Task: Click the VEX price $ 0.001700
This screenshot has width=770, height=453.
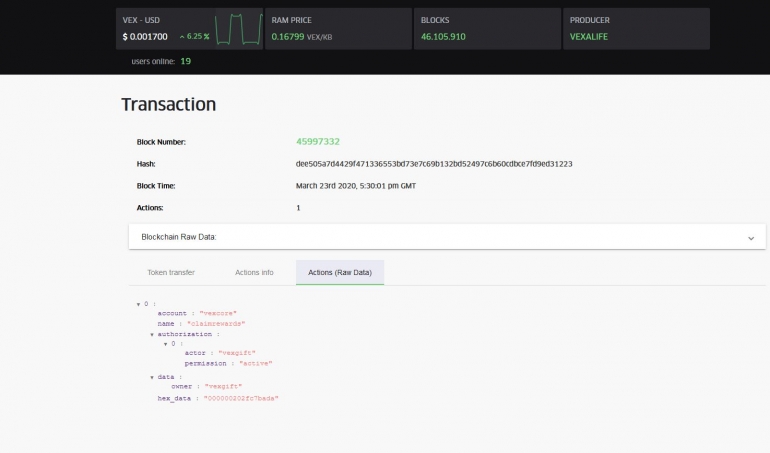Action: coord(145,37)
